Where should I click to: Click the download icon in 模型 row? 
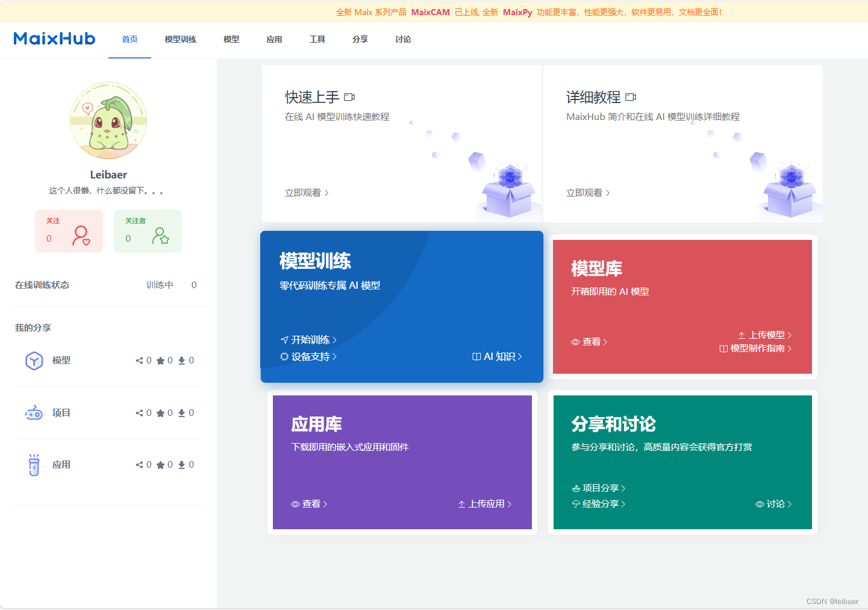tap(181, 360)
